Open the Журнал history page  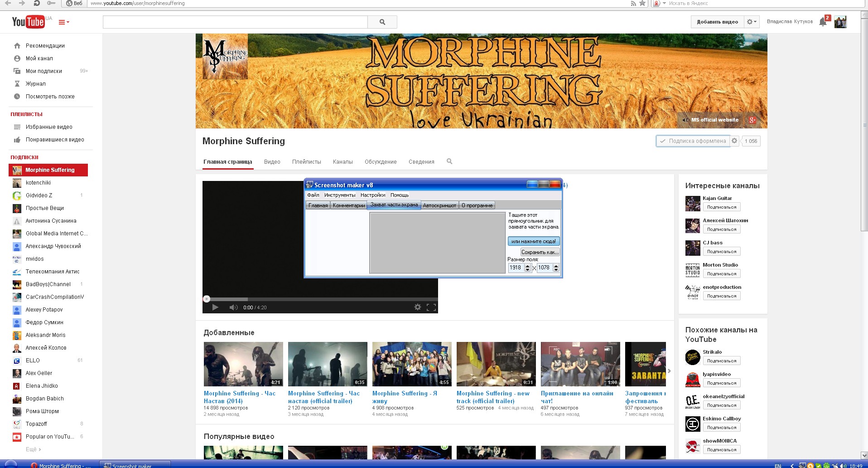(36, 84)
